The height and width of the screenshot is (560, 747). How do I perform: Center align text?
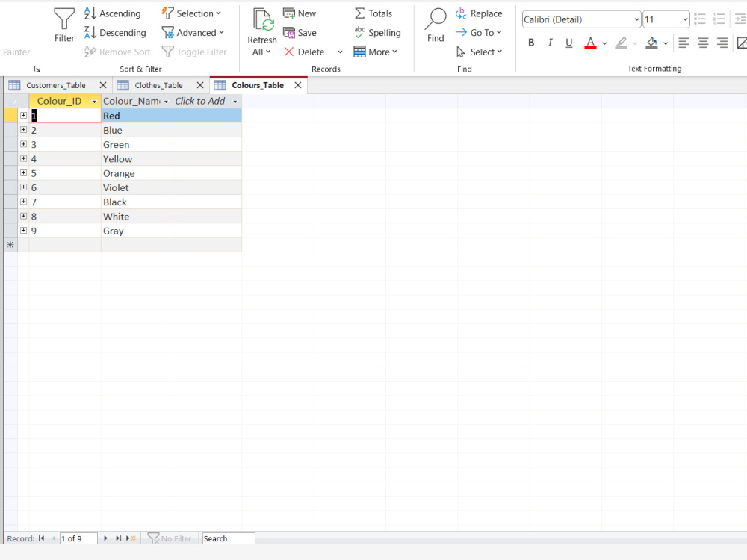[x=703, y=43]
